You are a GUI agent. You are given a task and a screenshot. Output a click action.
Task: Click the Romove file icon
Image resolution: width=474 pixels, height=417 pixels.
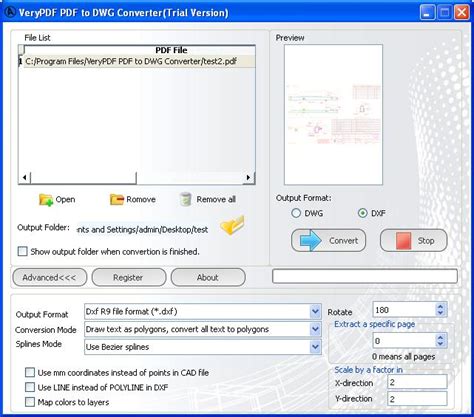click(117, 200)
